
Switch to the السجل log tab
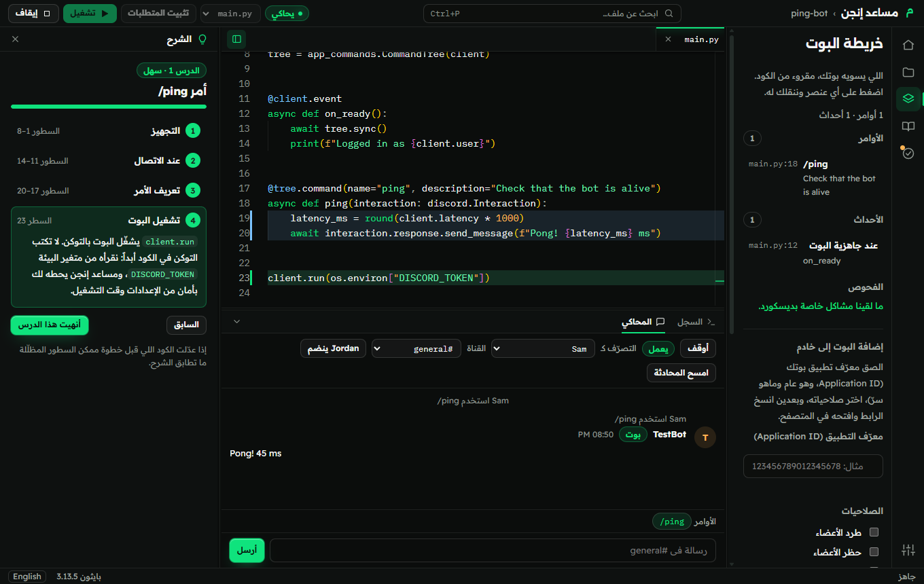(696, 322)
